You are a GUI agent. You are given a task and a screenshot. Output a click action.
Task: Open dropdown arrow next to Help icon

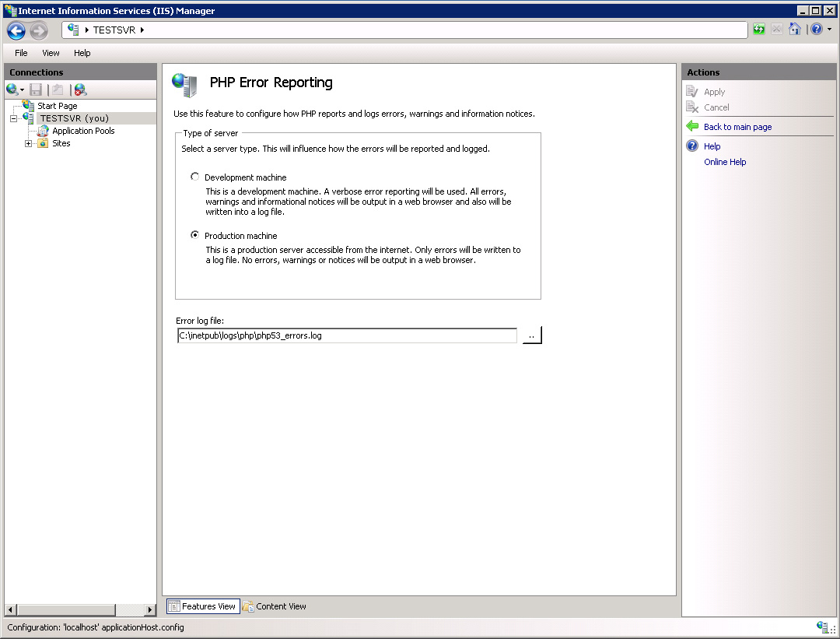829,30
